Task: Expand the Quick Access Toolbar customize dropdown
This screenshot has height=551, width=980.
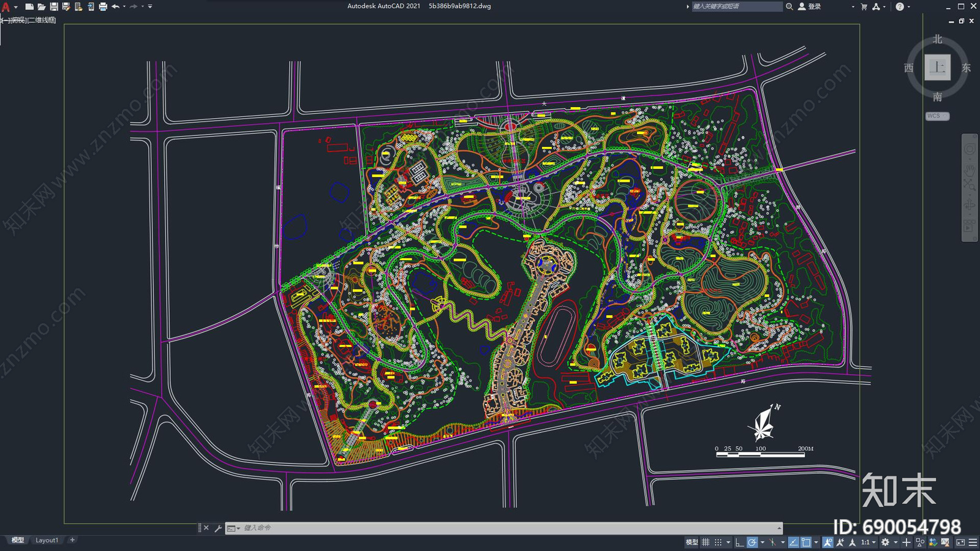Action: click(x=150, y=7)
